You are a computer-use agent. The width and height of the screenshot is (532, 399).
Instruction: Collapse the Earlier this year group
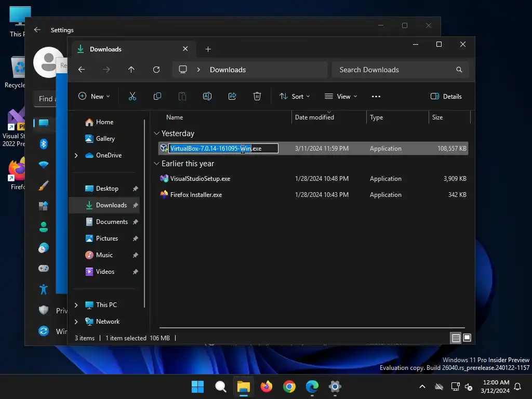[156, 164]
